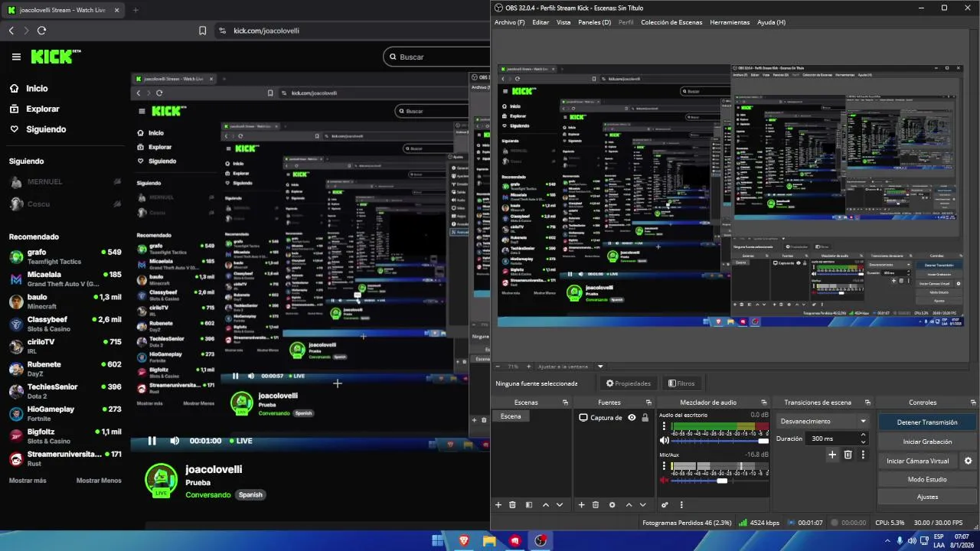Open File Explorer from the taskbar

coord(489,540)
